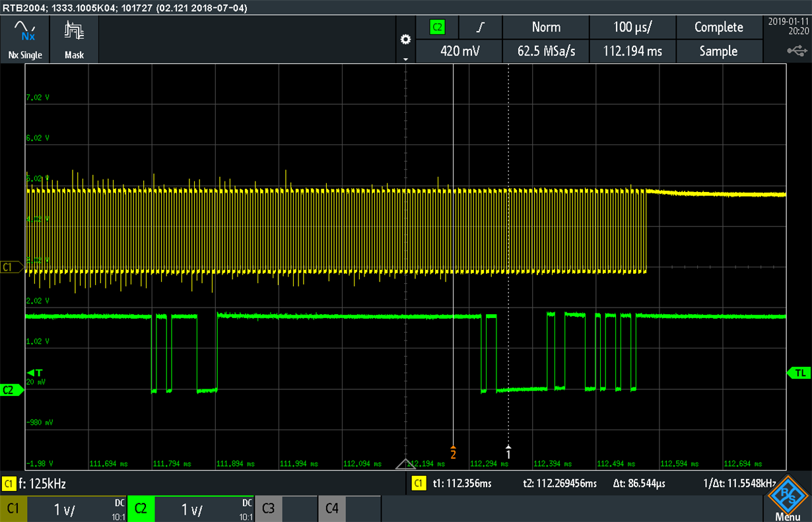Select the C2 trigger source box
812x522 pixels.
(437, 27)
